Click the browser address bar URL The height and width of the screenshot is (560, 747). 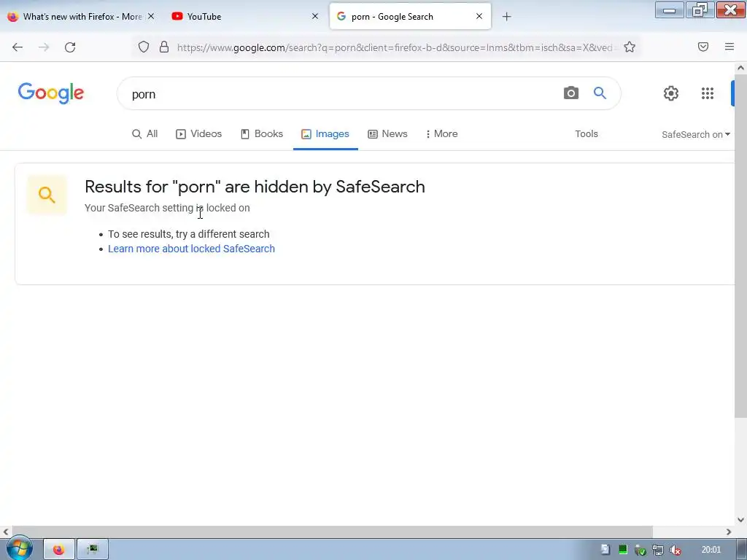(395, 47)
